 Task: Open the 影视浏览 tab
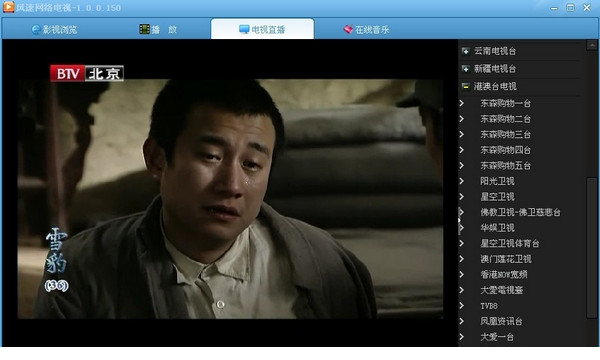54,29
